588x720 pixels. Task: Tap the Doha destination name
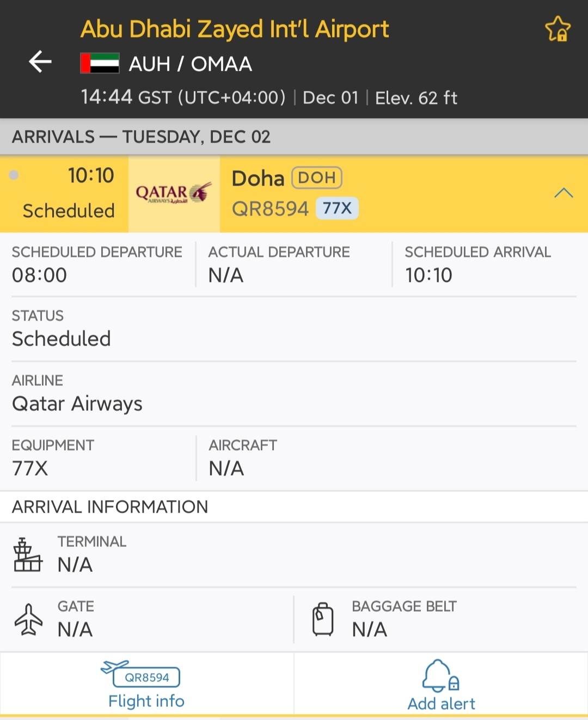click(258, 178)
